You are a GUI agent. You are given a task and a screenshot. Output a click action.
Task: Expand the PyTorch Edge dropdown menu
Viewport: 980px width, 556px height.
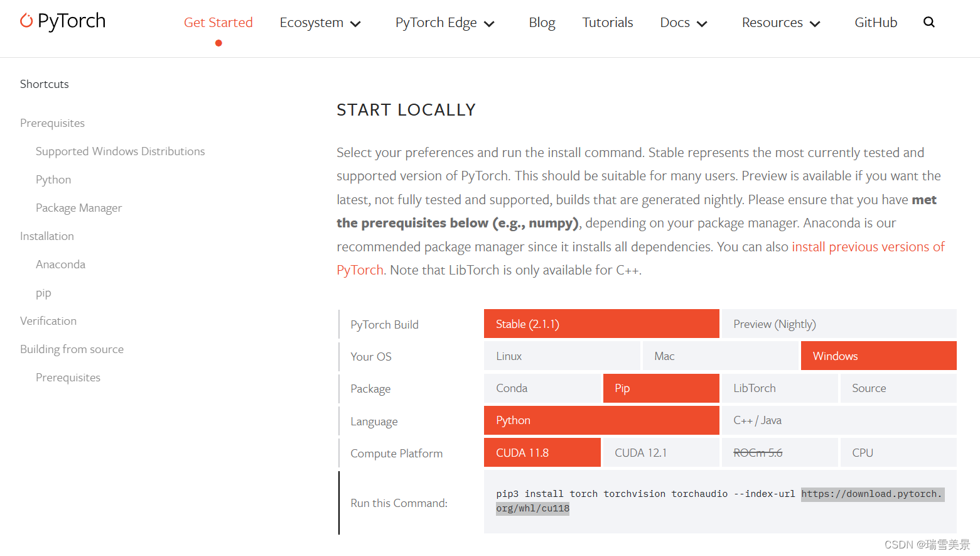point(445,23)
